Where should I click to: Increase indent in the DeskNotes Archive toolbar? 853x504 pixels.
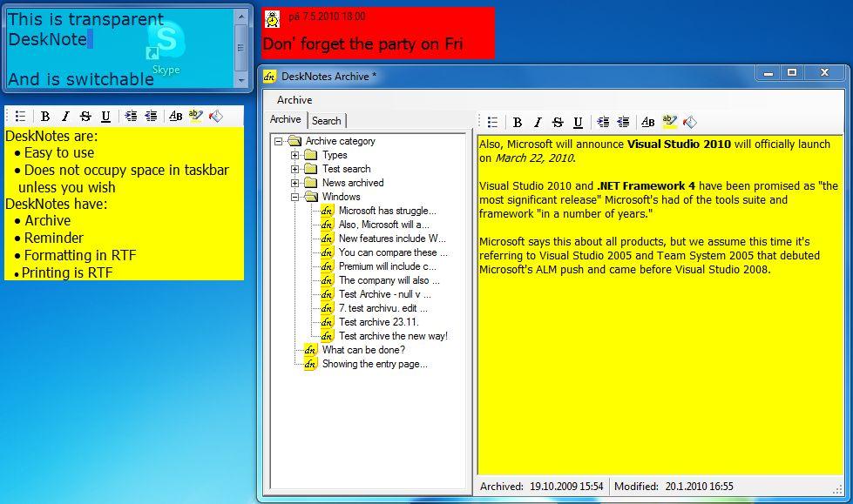pyautogui.click(x=603, y=123)
